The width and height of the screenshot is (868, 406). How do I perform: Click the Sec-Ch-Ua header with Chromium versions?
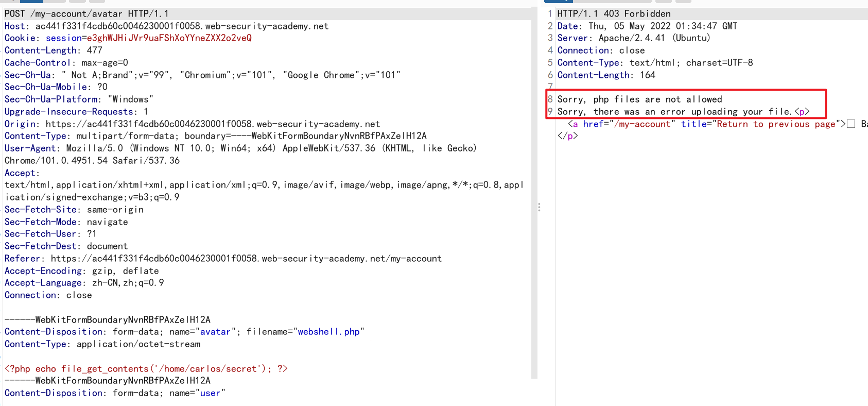pyautogui.click(x=202, y=75)
